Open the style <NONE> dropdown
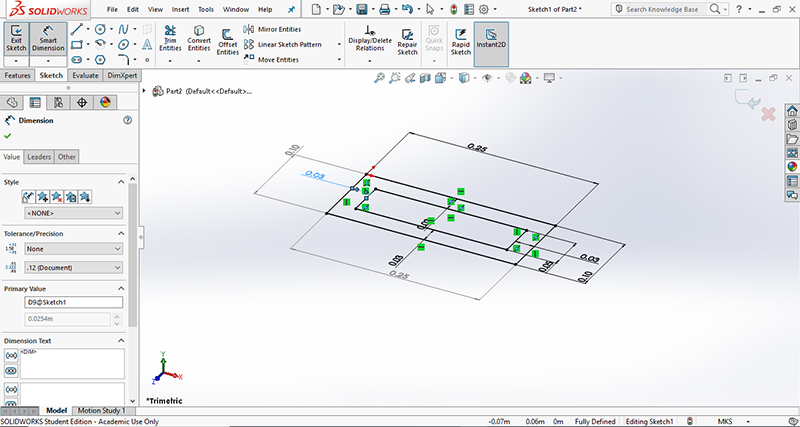The image size is (800, 427). pos(73,213)
